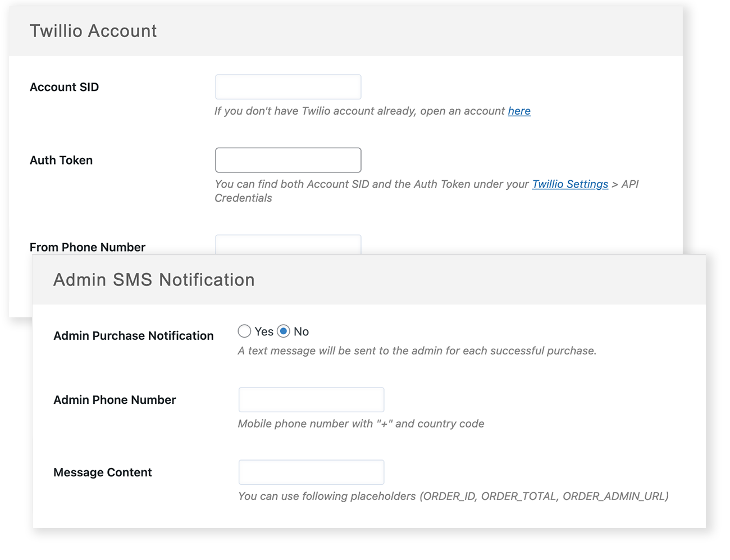Click the From Phone Number input field

click(x=288, y=245)
